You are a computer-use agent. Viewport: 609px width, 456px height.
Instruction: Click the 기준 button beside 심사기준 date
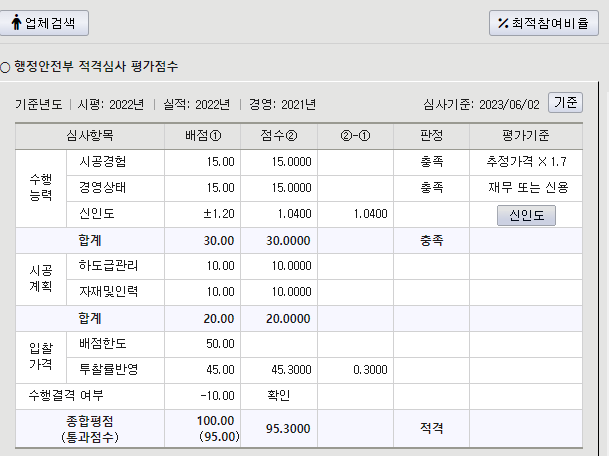pyautogui.click(x=565, y=103)
